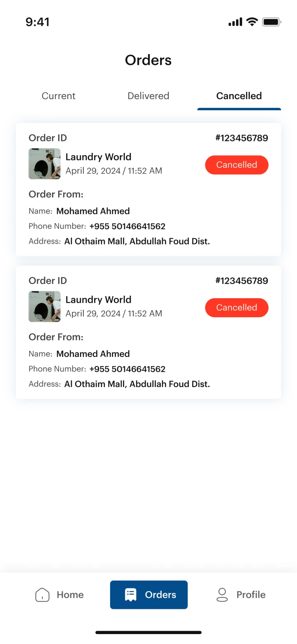Image resolution: width=297 pixels, height=644 pixels.
Task: Tap the first order's ID number
Action: [242, 138]
